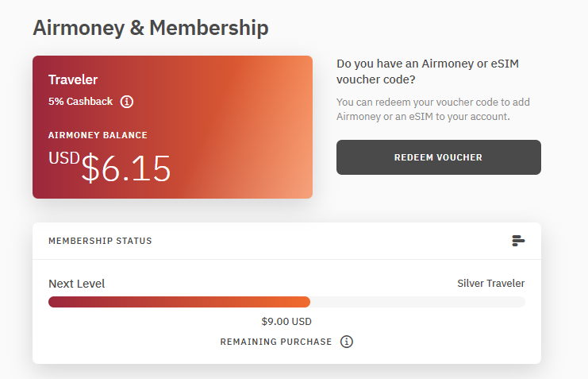Click the Membership Status header
The height and width of the screenshot is (379, 588).
(x=100, y=241)
